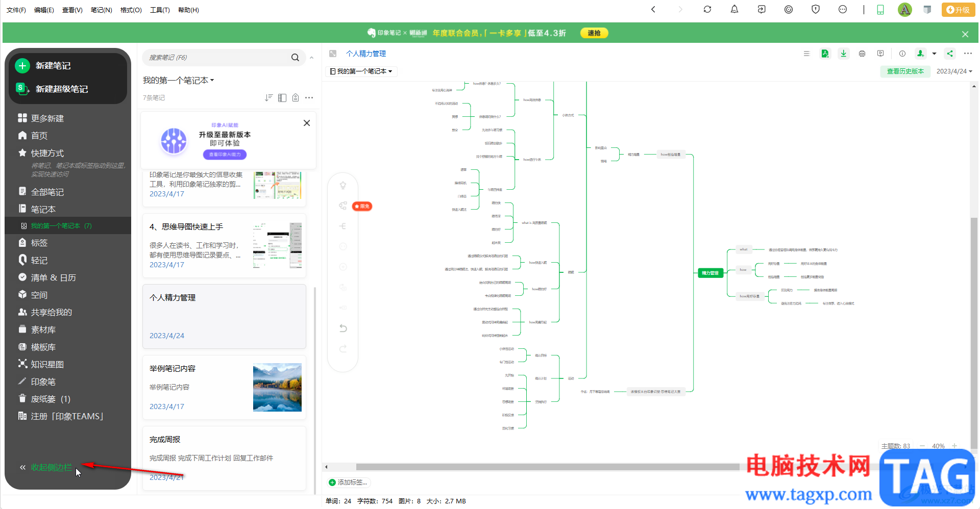
Task: Open 模板库 in sidebar
Action: pos(43,347)
